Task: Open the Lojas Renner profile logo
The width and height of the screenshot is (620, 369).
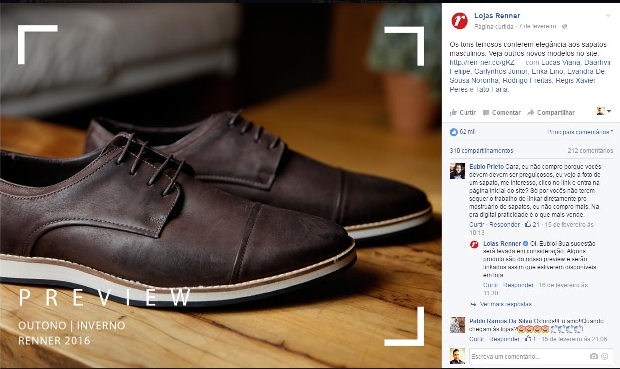Action: pos(459,20)
